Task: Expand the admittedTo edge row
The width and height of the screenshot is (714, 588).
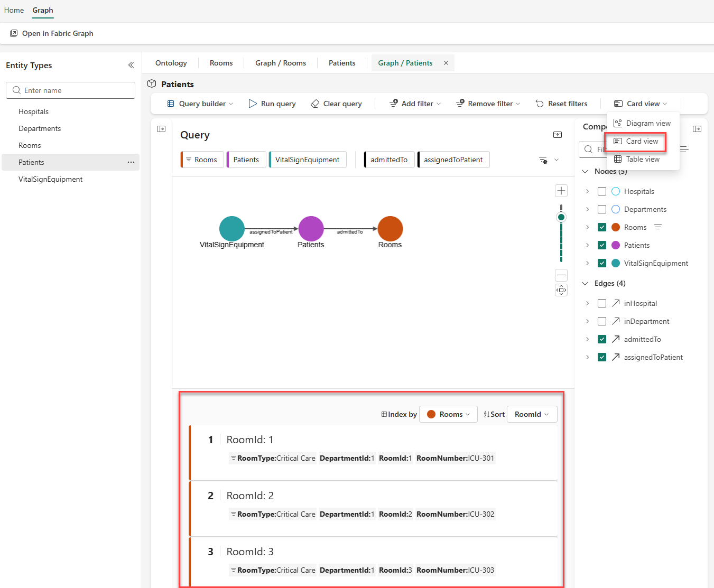Action: 587,339
